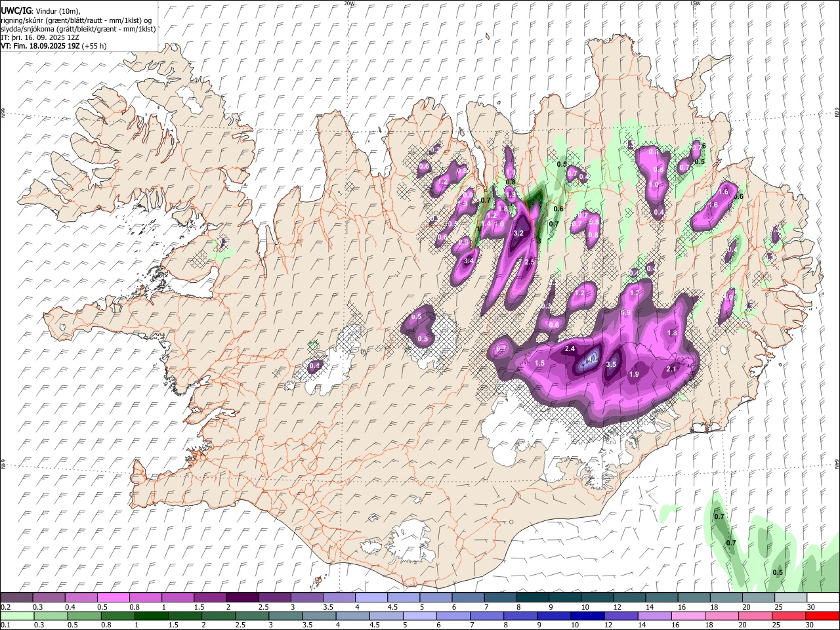This screenshot has width=840, height=630.
Task: Click the dark green swatch between 1 and 1.5
Action: coord(151,616)
